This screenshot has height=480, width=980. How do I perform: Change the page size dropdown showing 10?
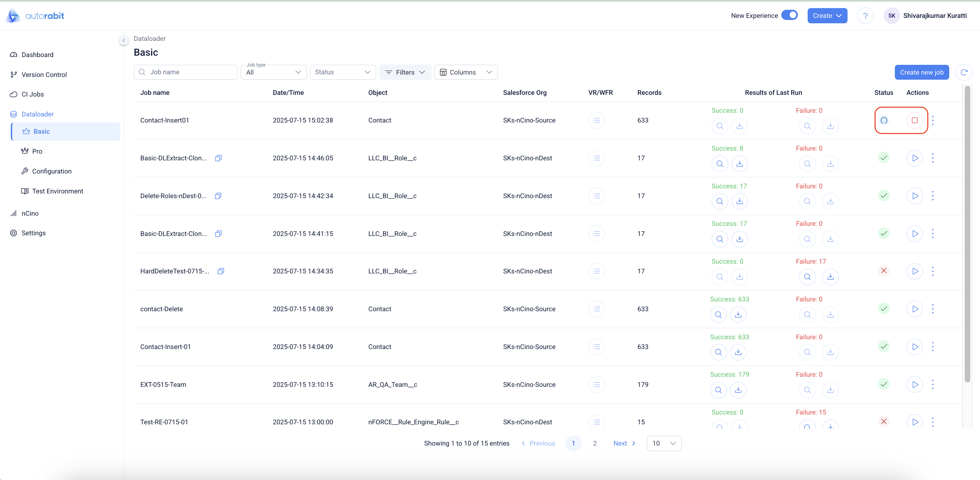663,444
